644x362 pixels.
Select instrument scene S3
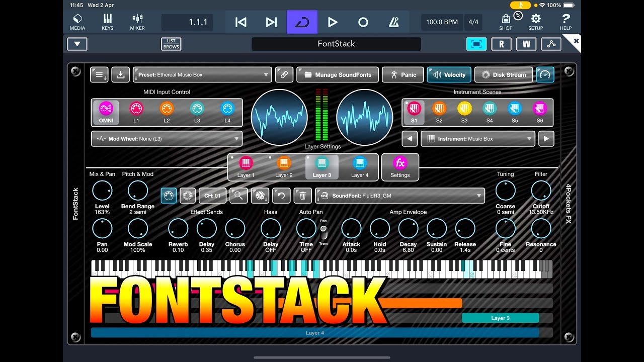point(464,112)
